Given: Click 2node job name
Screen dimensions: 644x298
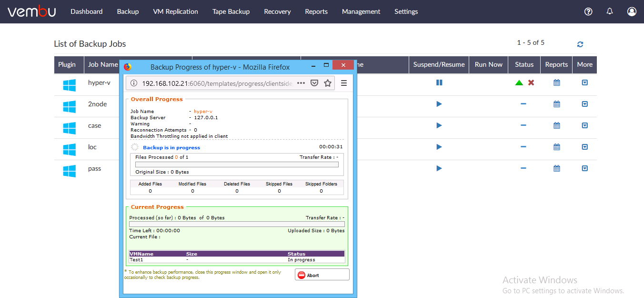Looking at the screenshot, I should (98, 104).
